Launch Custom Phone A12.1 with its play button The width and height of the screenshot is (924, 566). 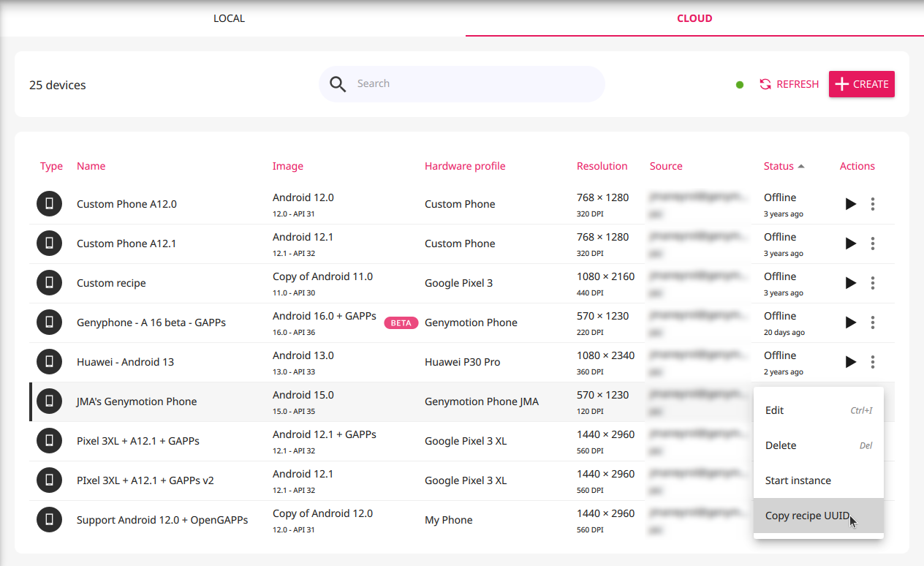point(850,244)
